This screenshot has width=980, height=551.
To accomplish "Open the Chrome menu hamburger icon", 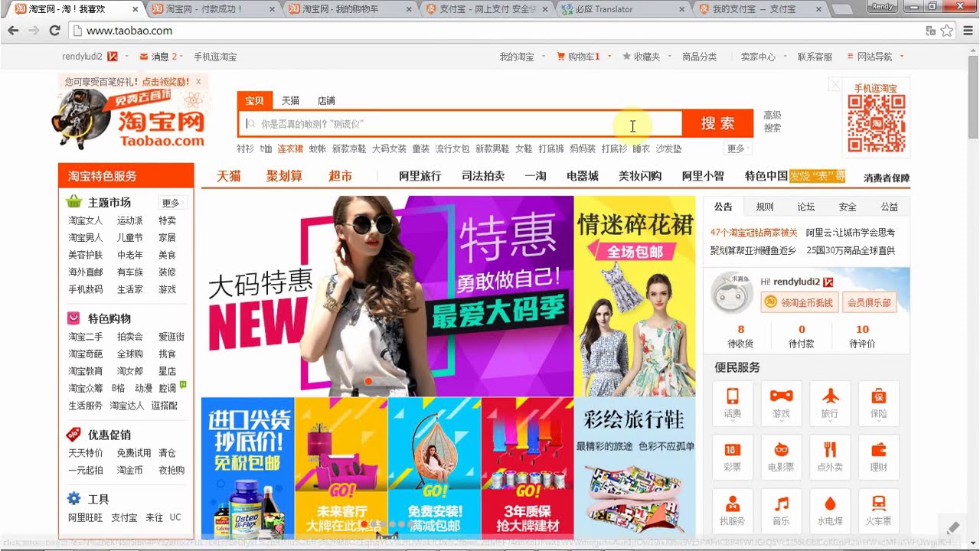I will click(x=967, y=31).
